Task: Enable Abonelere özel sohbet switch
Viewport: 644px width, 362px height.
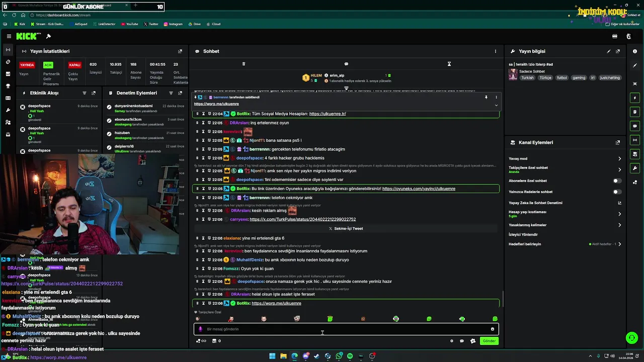Action: 617,180
